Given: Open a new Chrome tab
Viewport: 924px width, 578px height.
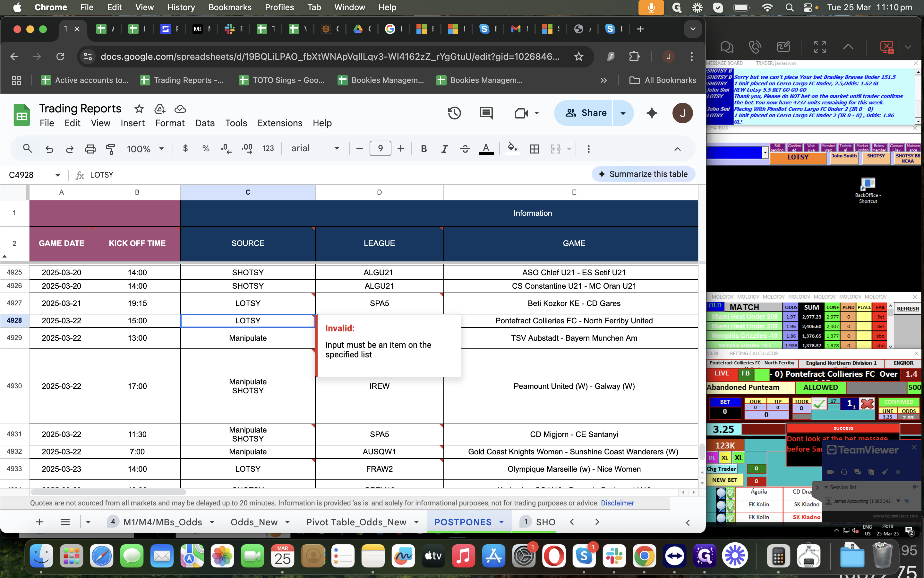Looking at the screenshot, I should point(640,29).
